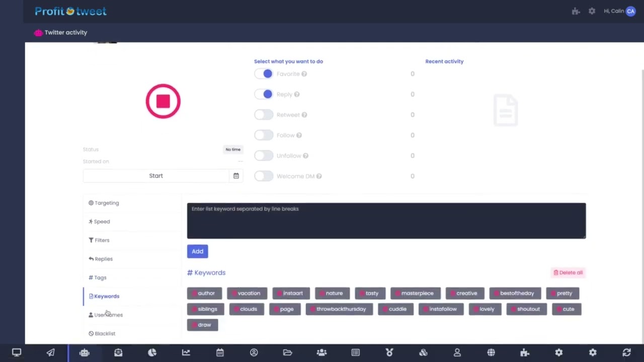644x362 pixels.
Task: Click the Hi, Calin greeting
Action: [x=614, y=11]
